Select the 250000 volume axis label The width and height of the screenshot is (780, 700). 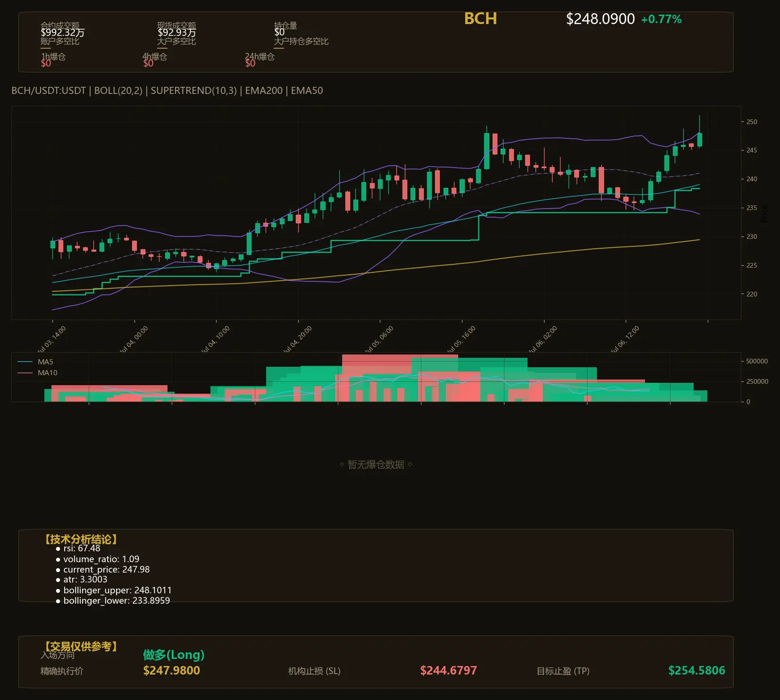tap(757, 381)
